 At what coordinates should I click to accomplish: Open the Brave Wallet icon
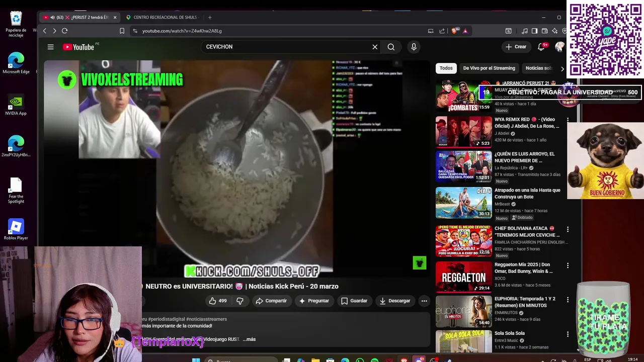pyautogui.click(x=544, y=31)
